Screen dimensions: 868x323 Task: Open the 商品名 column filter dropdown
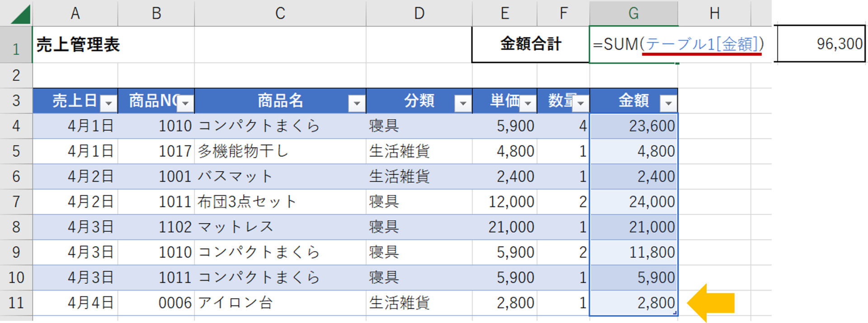tap(357, 103)
